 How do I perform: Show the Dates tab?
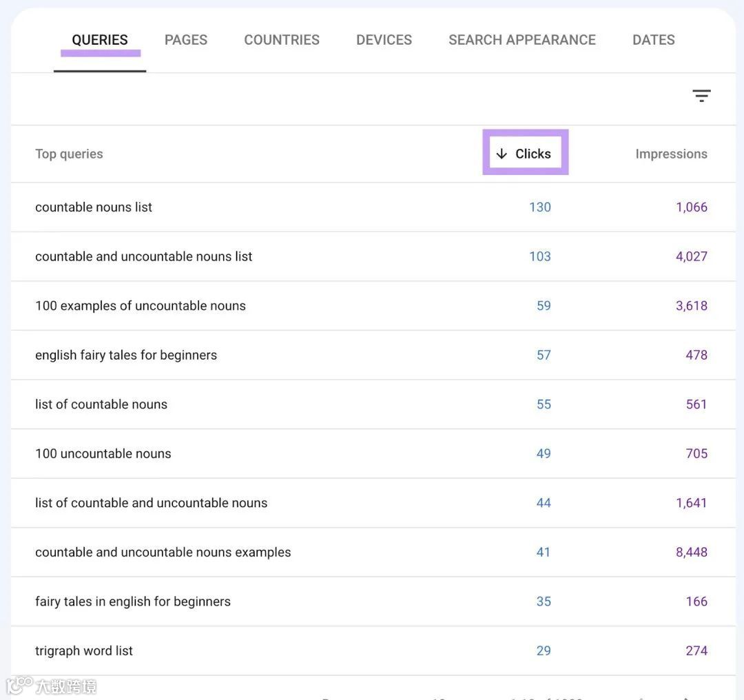653,40
